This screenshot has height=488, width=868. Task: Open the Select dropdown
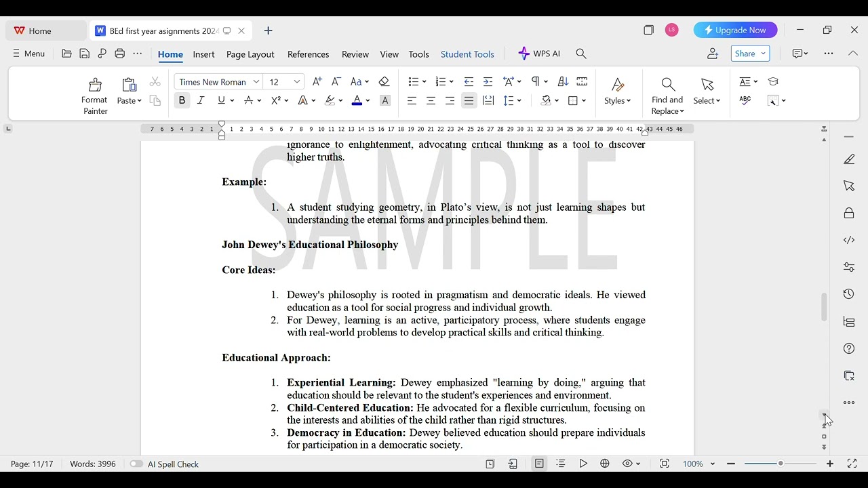click(707, 101)
